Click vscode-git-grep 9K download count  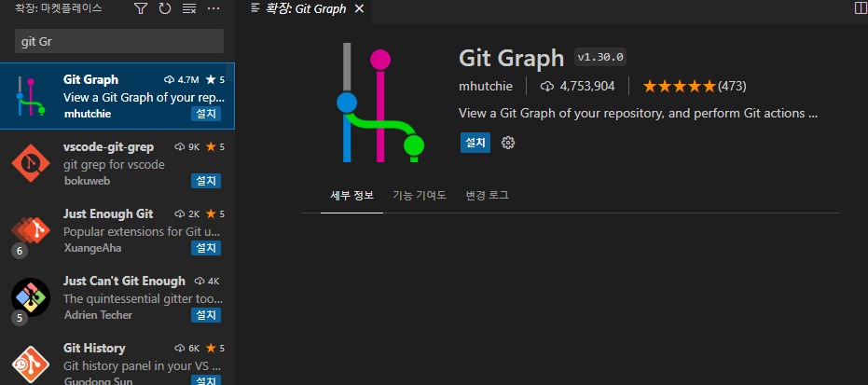(x=187, y=146)
